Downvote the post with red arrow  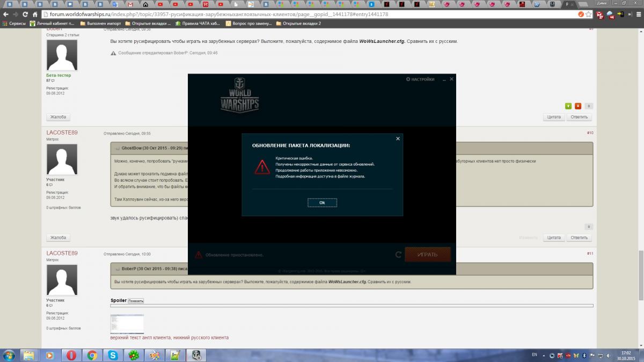578,106
